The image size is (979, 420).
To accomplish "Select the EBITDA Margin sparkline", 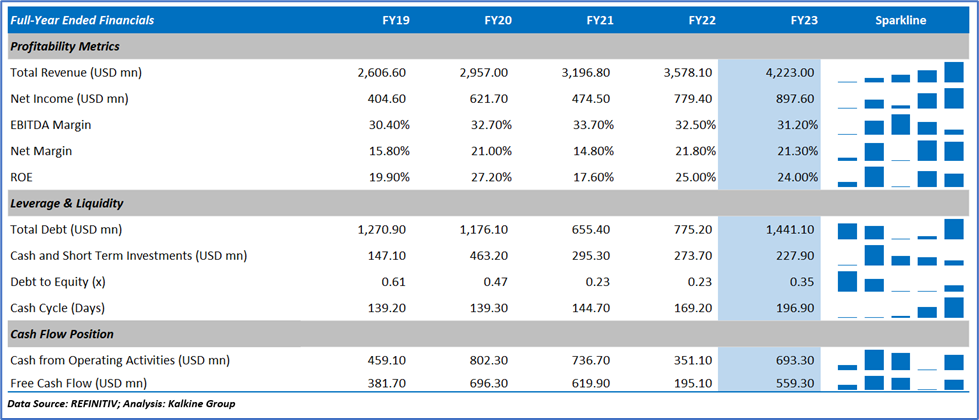I will pos(900,124).
